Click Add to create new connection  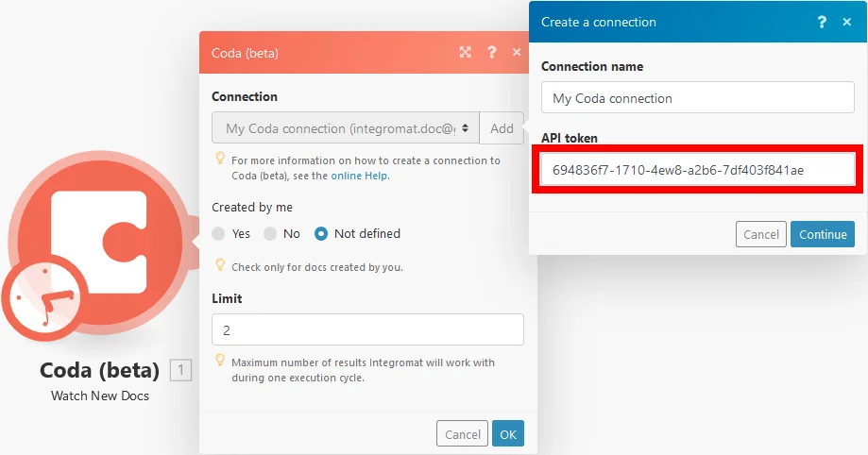coord(502,128)
